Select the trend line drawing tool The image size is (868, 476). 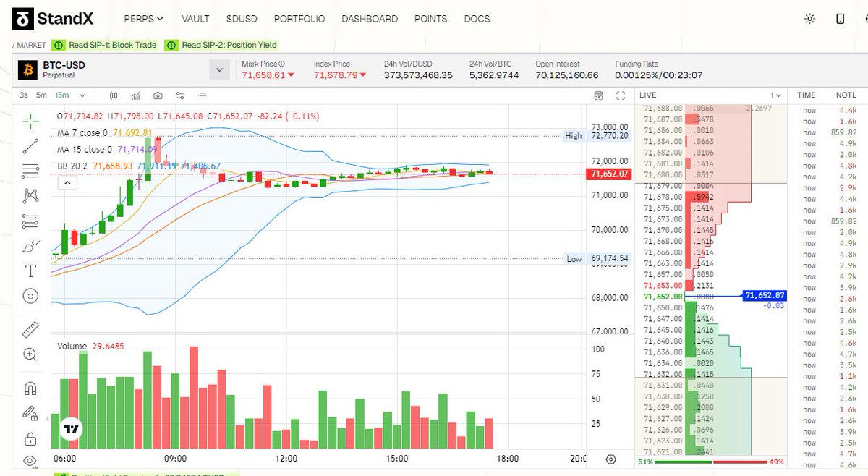[x=30, y=146]
